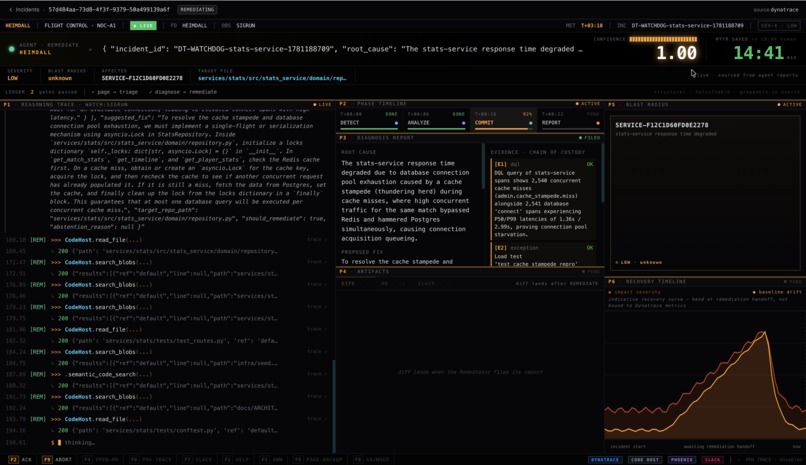Screen dimensions: 806x465
Task: Click ACTIVE indicator on Phase Timeline panel
Action: coord(588,104)
